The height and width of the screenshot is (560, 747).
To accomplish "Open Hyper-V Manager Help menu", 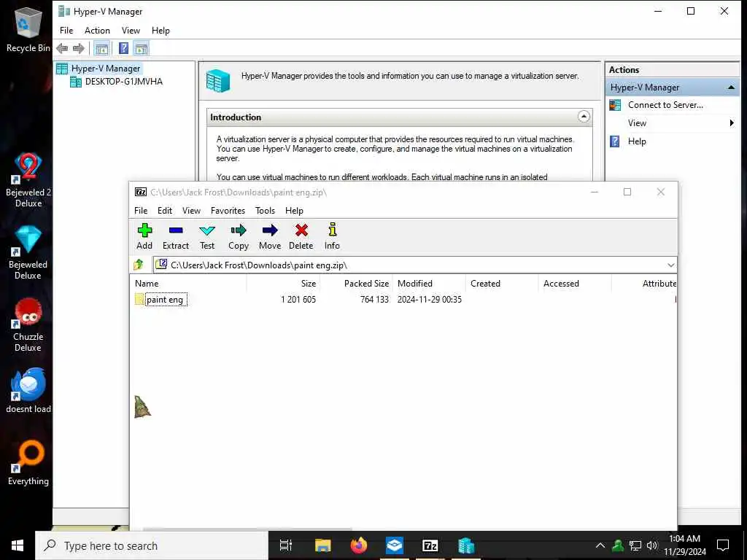I will point(160,31).
